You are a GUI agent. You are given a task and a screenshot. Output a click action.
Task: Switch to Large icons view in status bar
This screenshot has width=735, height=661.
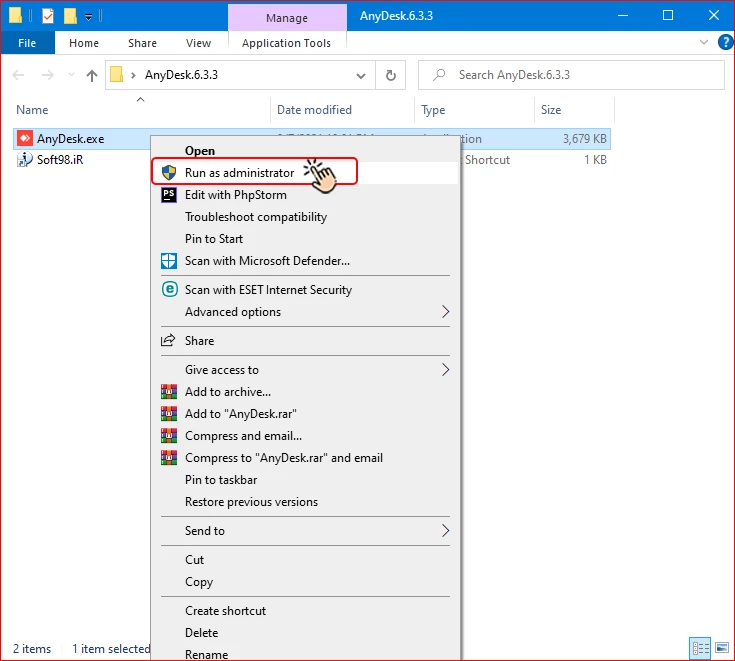click(722, 648)
